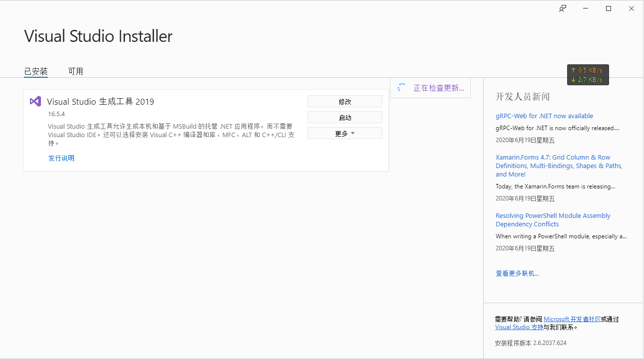Click 安装程序版本 2.6.2037.624 text

pyautogui.click(x=531, y=343)
